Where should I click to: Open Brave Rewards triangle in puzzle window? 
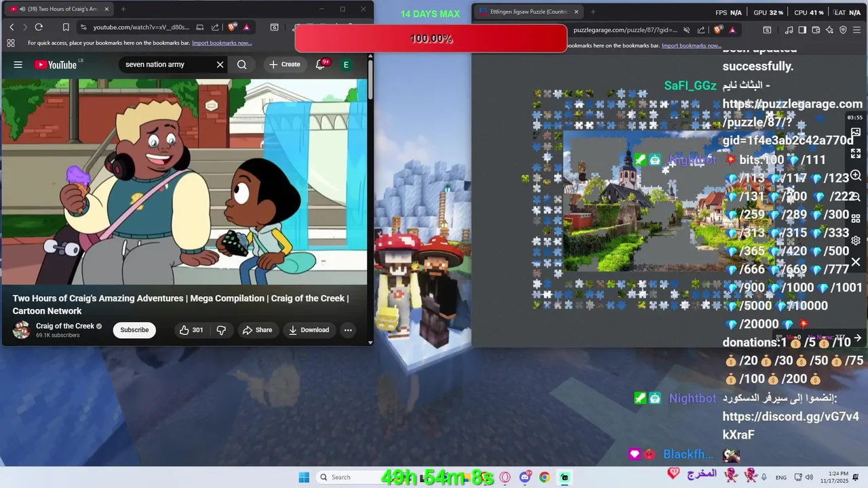click(x=732, y=30)
